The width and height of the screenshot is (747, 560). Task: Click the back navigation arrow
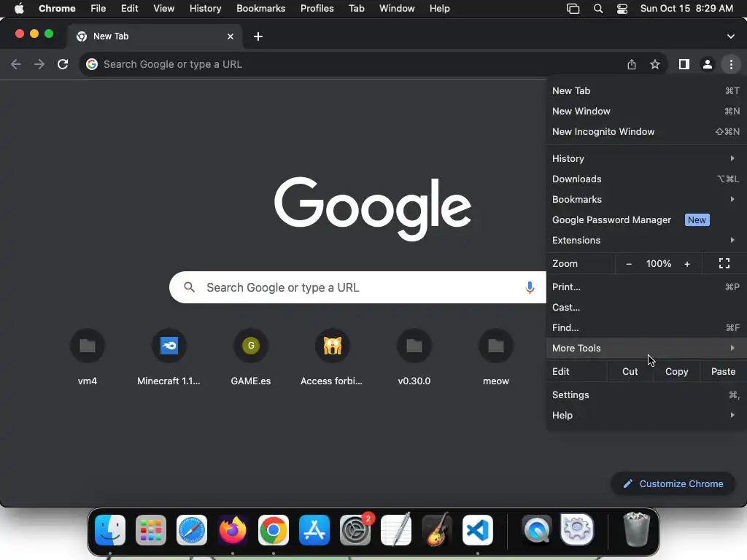point(16,64)
